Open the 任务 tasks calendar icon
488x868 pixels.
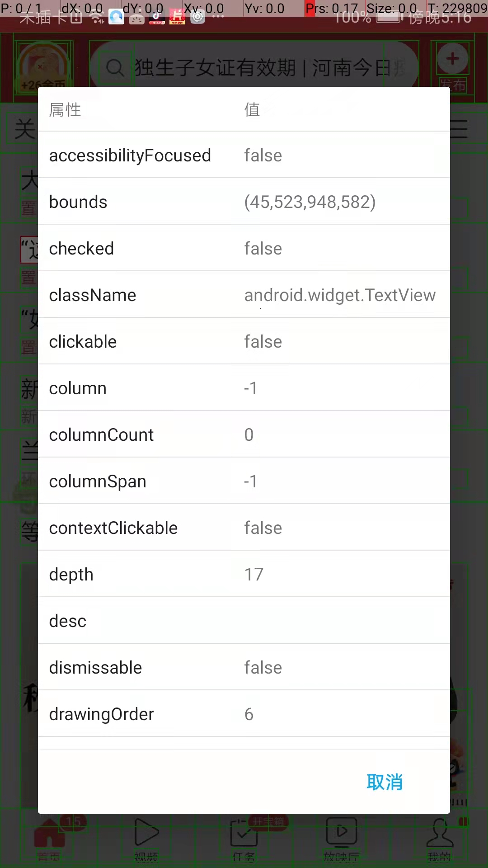[244, 833]
